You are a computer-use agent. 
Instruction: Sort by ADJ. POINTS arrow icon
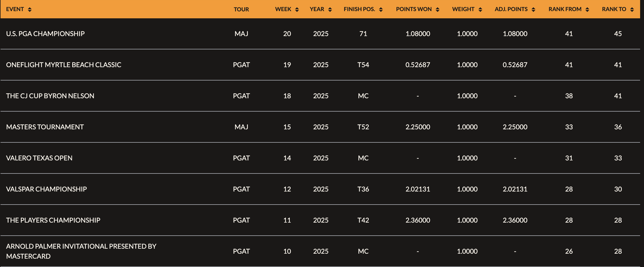(x=533, y=9)
